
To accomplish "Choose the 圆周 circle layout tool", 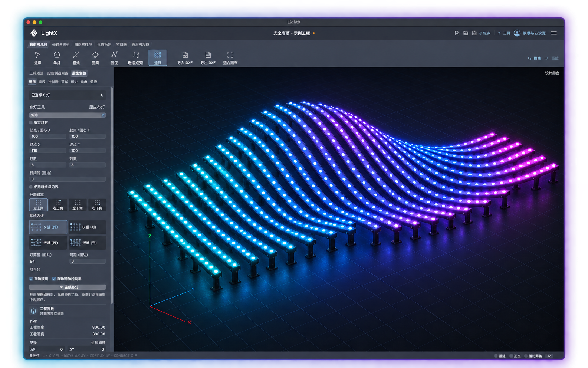I will click(x=95, y=58).
